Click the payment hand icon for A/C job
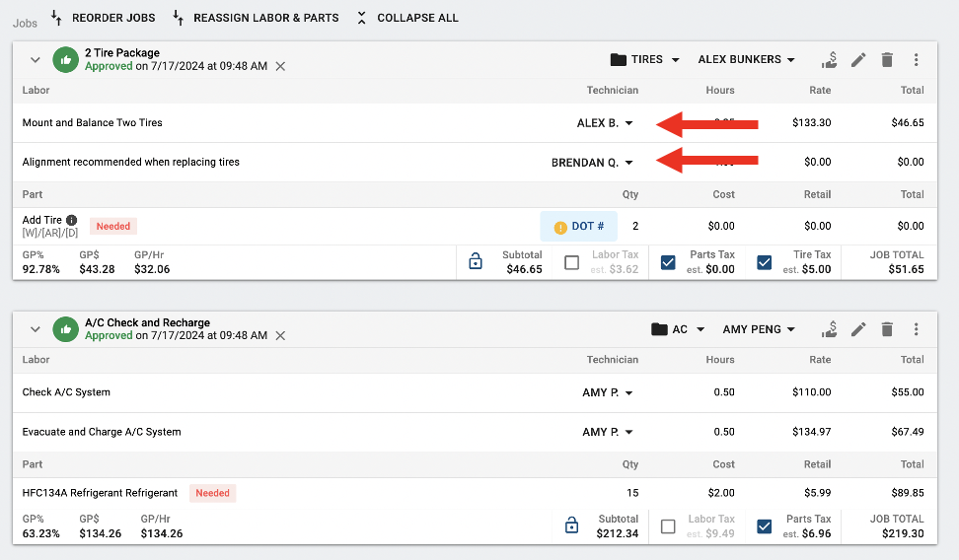This screenshot has width=959, height=560. pos(830,329)
